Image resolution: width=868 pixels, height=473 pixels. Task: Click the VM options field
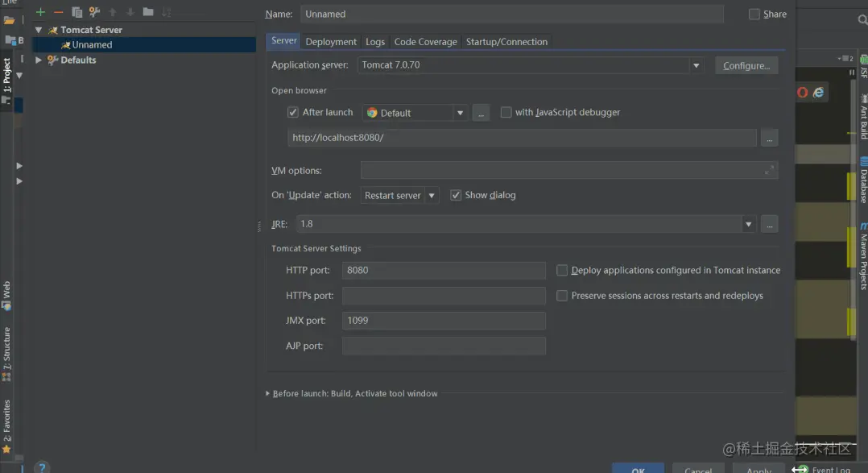point(569,171)
